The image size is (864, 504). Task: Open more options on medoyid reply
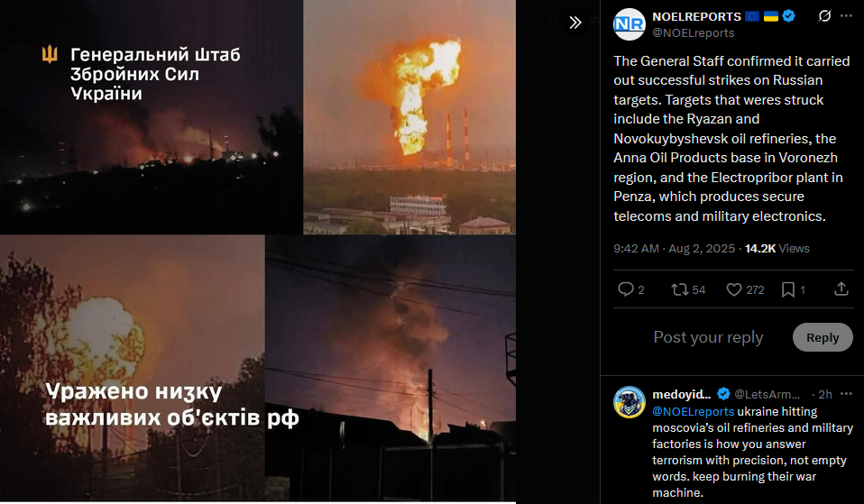(846, 394)
